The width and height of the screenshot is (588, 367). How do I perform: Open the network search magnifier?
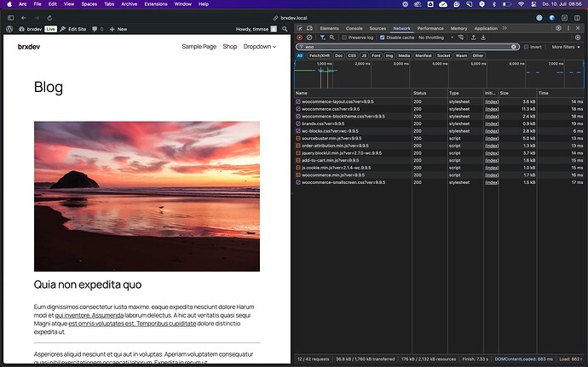point(331,37)
